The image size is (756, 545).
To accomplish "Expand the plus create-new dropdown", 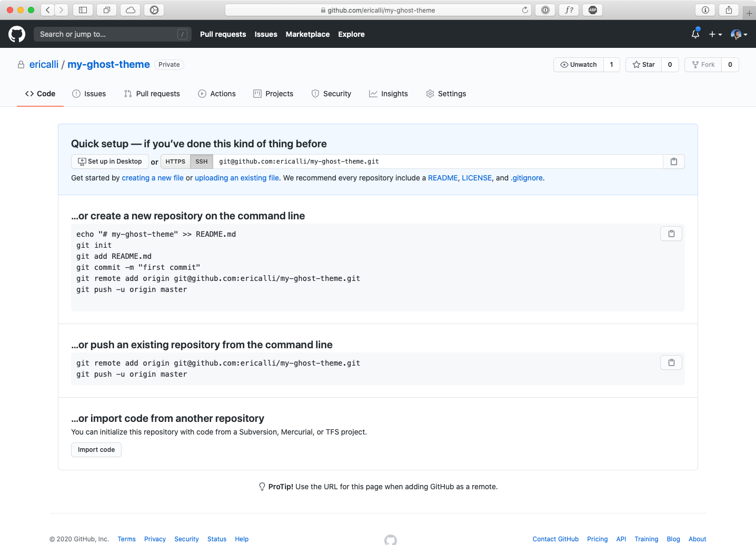I will click(715, 34).
